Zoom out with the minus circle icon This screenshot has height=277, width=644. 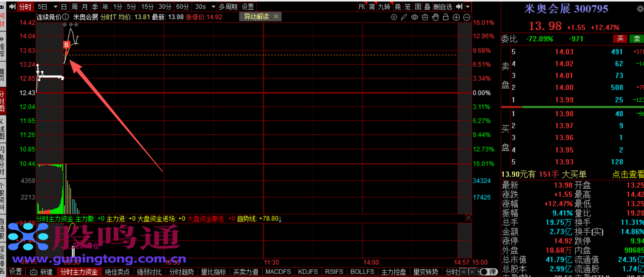(x=467, y=17)
